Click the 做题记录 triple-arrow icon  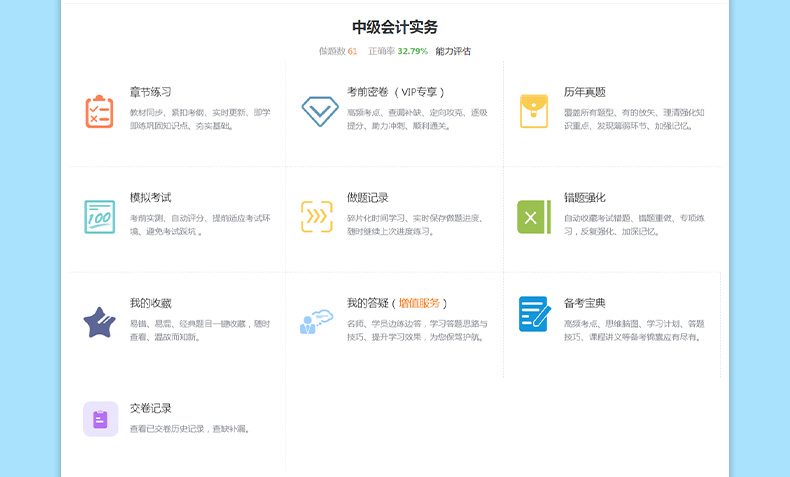point(317,217)
